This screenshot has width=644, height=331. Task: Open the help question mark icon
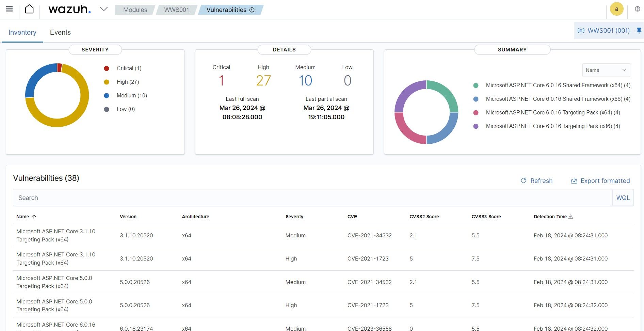point(637,9)
